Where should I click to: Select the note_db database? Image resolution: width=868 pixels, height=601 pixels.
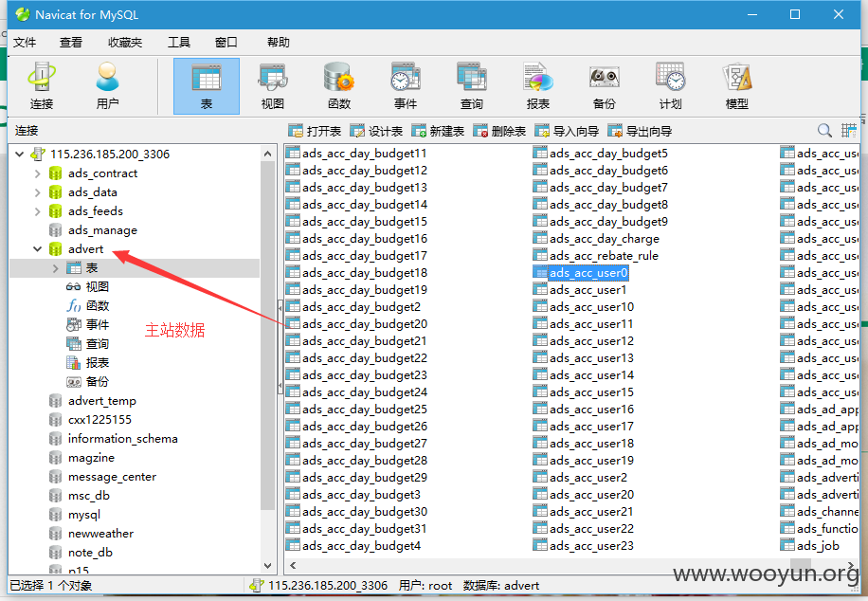click(90, 553)
